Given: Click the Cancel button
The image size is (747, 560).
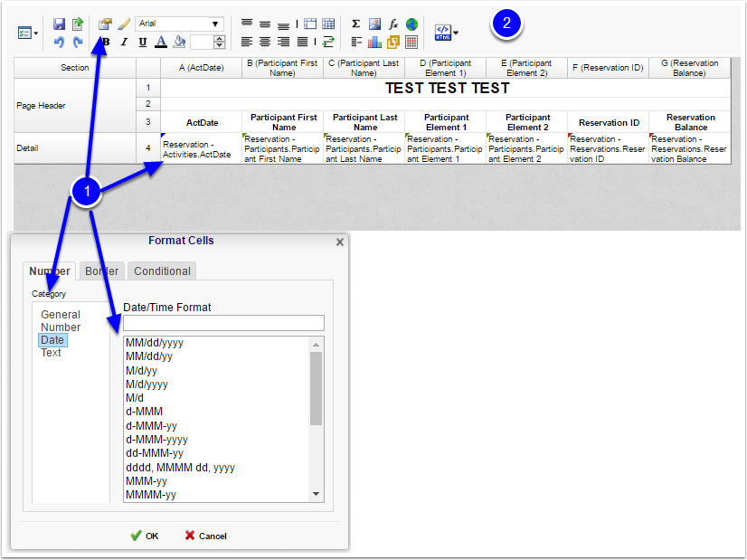Looking at the screenshot, I should pyautogui.click(x=205, y=536).
